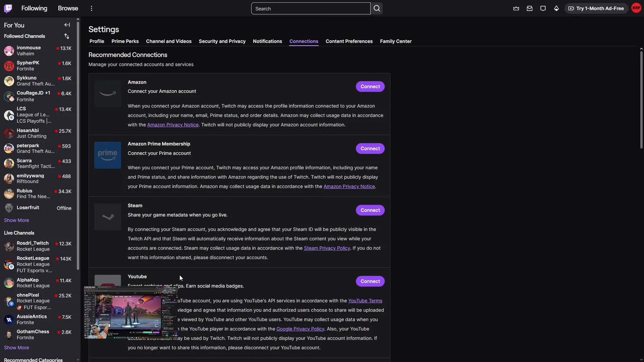Open peterpark channel avatar
644x362 pixels.
(9, 148)
